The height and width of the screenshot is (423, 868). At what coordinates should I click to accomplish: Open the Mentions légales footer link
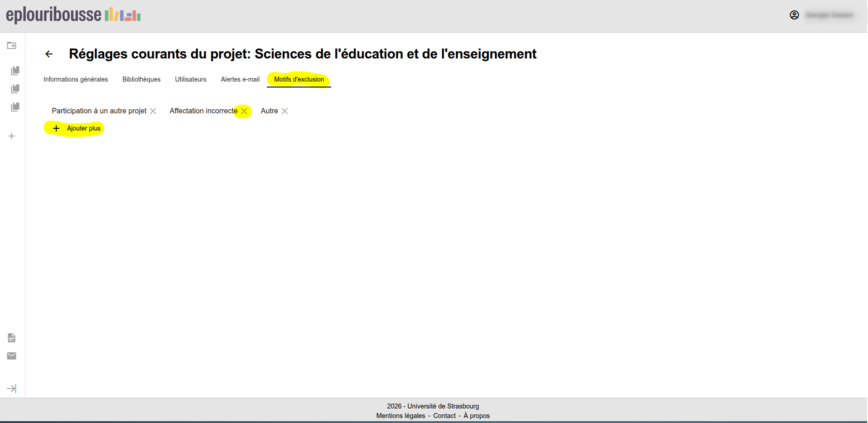[x=400, y=416]
